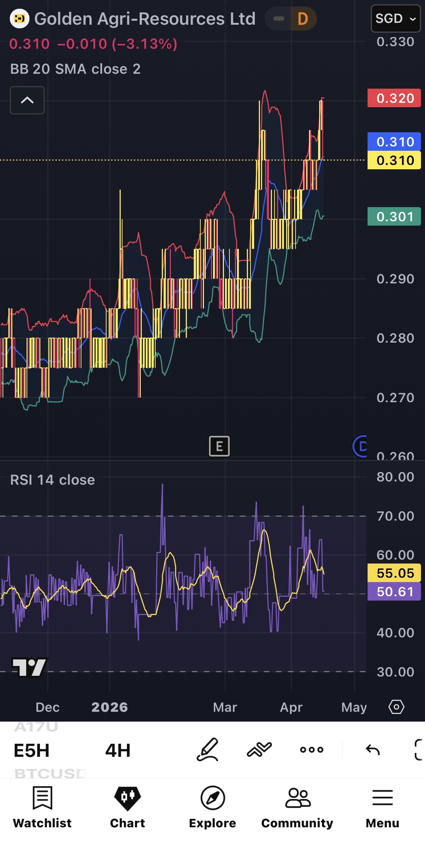425x868 pixels.
Task: Open the SGD currency dropdown
Action: pos(395,19)
